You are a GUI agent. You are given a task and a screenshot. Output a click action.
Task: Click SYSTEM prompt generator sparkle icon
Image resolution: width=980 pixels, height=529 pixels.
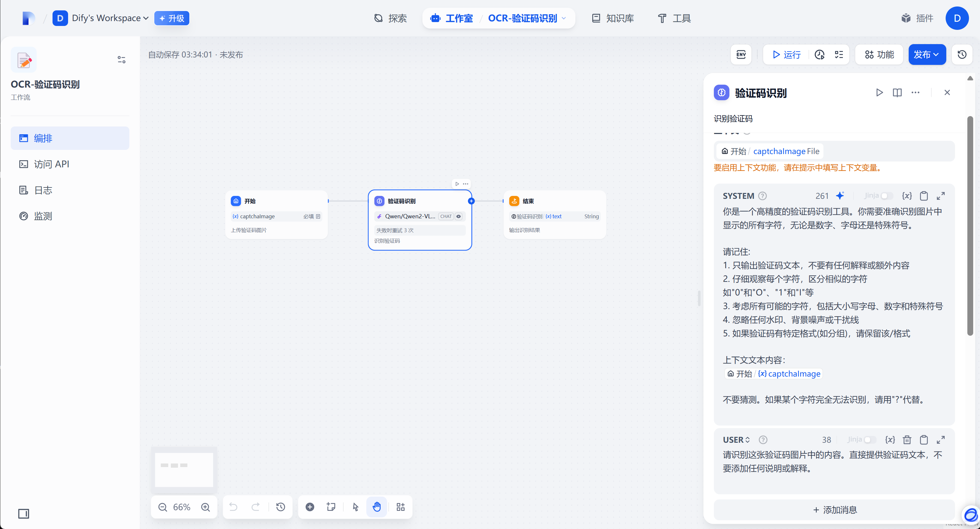click(840, 196)
